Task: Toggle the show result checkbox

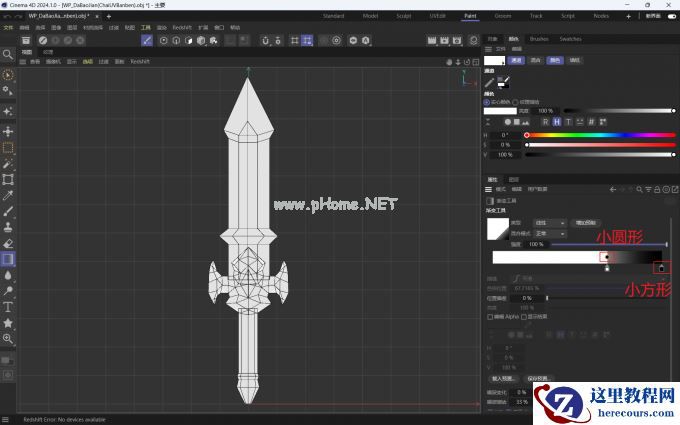Action: click(x=523, y=317)
